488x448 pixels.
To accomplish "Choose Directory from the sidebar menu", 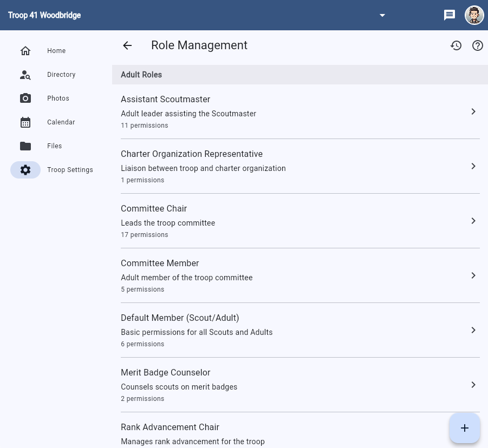I will pyautogui.click(x=61, y=75).
